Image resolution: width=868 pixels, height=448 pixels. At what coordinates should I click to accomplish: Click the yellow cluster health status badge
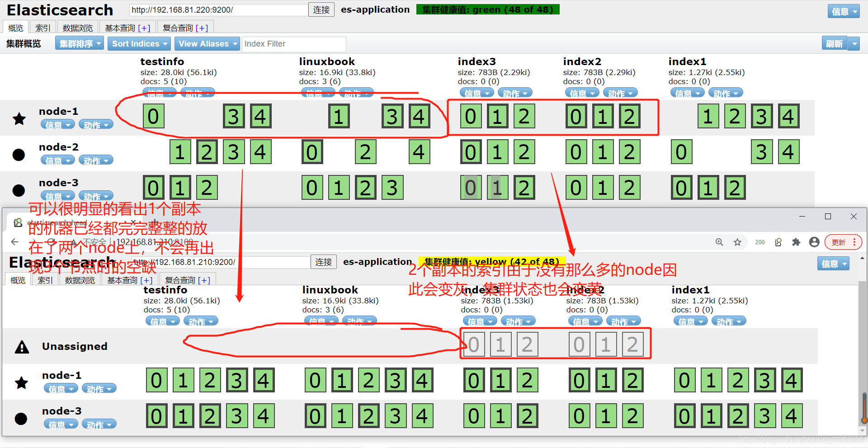pyautogui.click(x=492, y=262)
